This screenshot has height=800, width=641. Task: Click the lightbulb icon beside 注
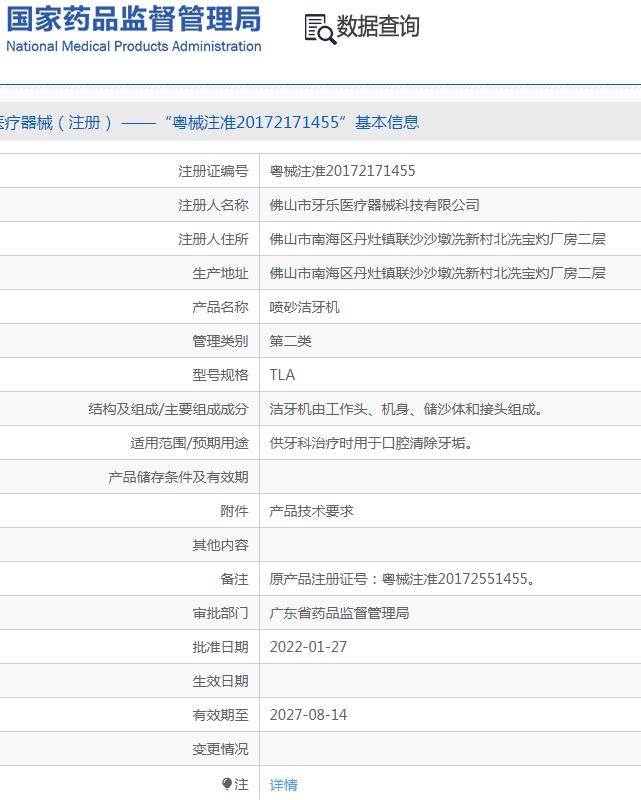[227, 784]
